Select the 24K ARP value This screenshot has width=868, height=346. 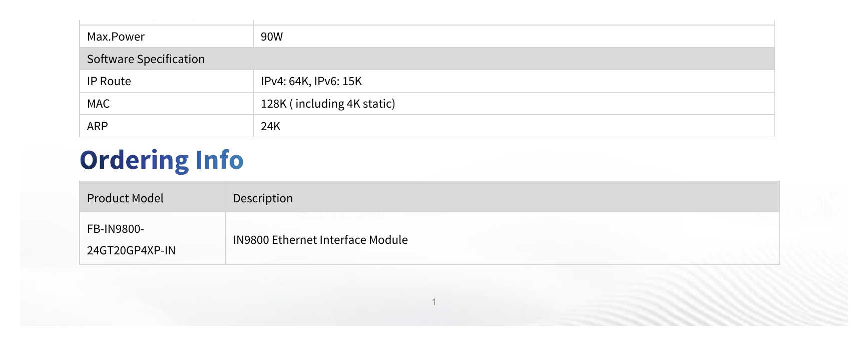[270, 126]
